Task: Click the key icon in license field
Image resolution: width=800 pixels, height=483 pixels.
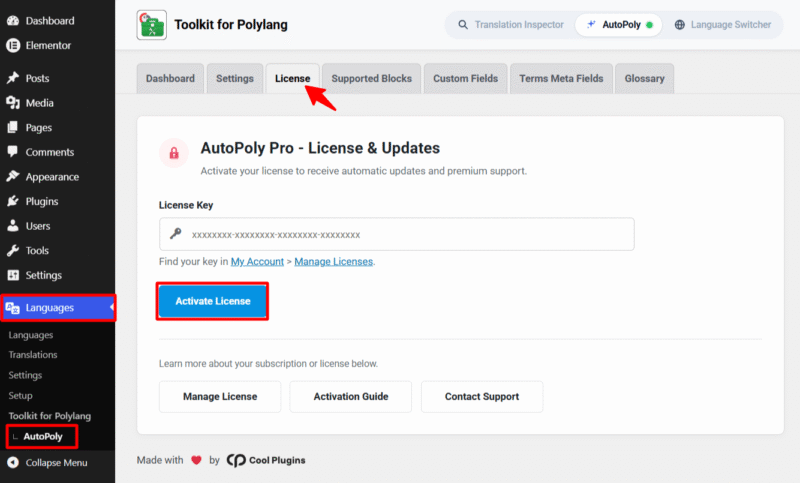Action: [176, 234]
